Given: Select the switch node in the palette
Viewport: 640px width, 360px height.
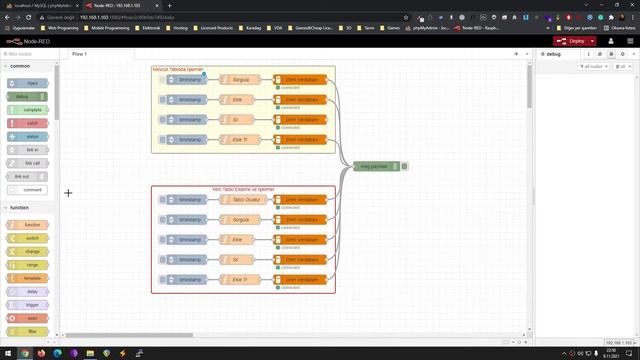Looking at the screenshot, I should (x=27, y=238).
